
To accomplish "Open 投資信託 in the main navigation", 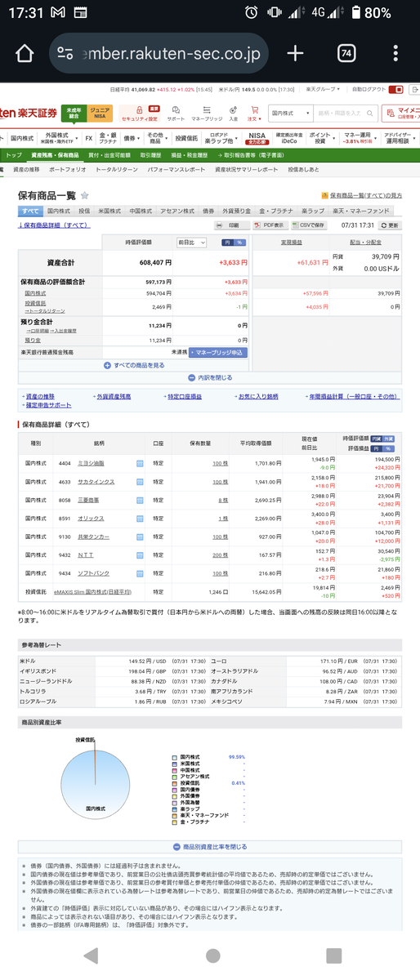I will point(186,138).
